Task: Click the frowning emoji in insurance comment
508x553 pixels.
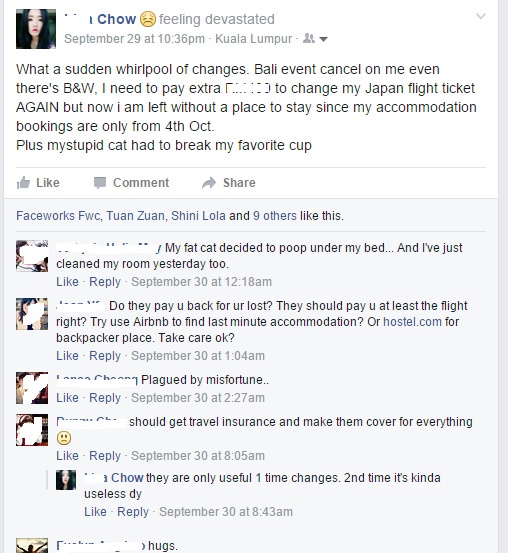Action: pos(64,438)
